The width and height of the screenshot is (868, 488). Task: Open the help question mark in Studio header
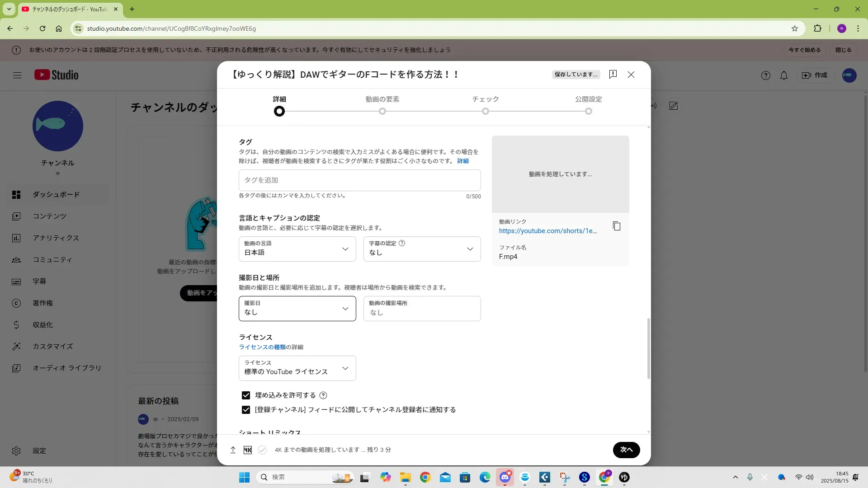pyautogui.click(x=765, y=75)
